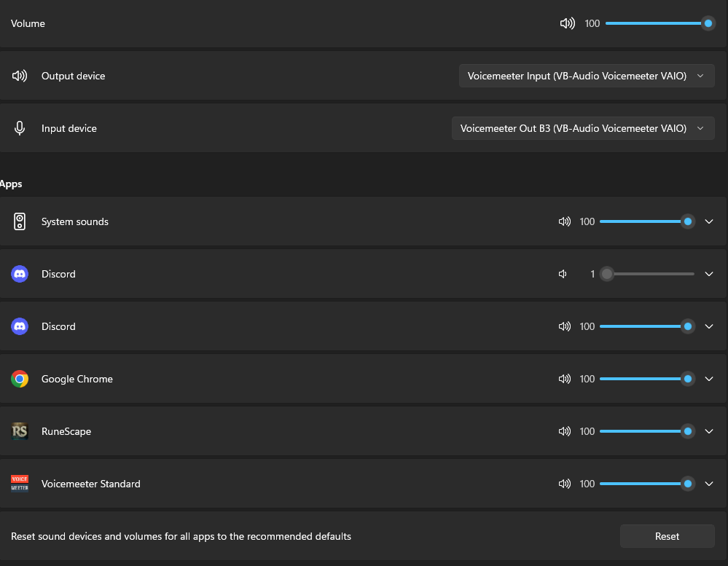Click the System sounds speaker device icon

point(20,221)
